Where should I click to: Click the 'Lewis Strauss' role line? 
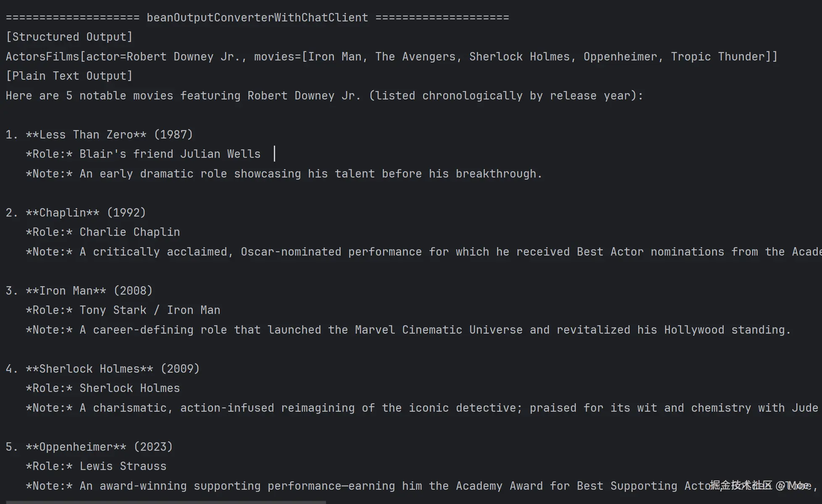(123, 466)
